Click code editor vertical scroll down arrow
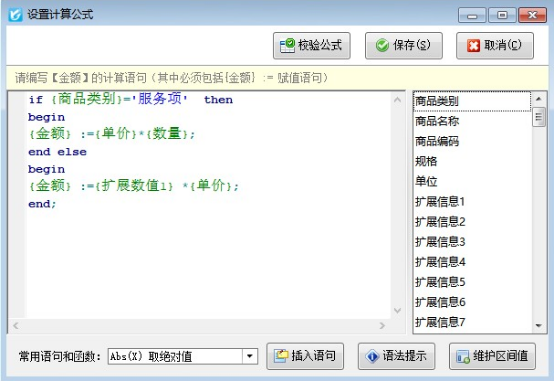 coord(397,311)
